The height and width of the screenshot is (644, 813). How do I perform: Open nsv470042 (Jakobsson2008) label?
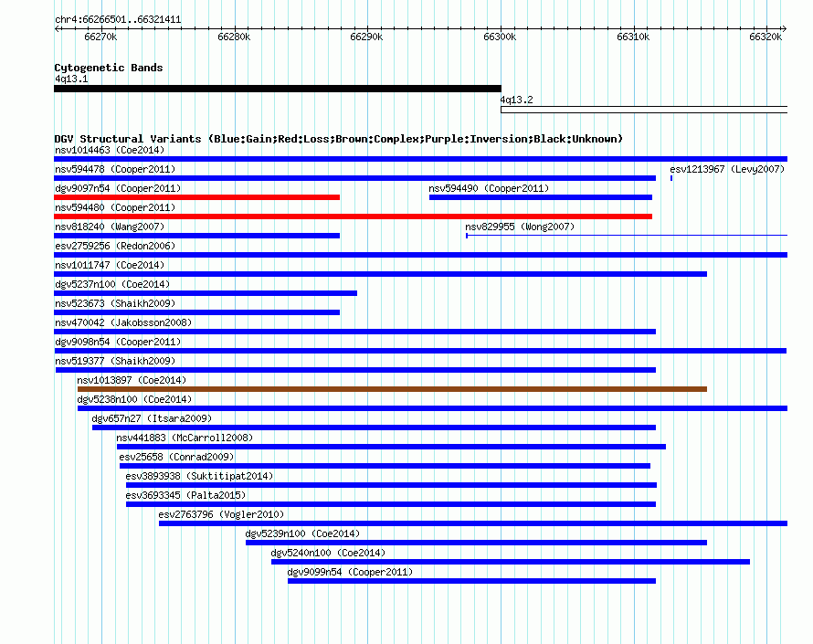coord(123,323)
